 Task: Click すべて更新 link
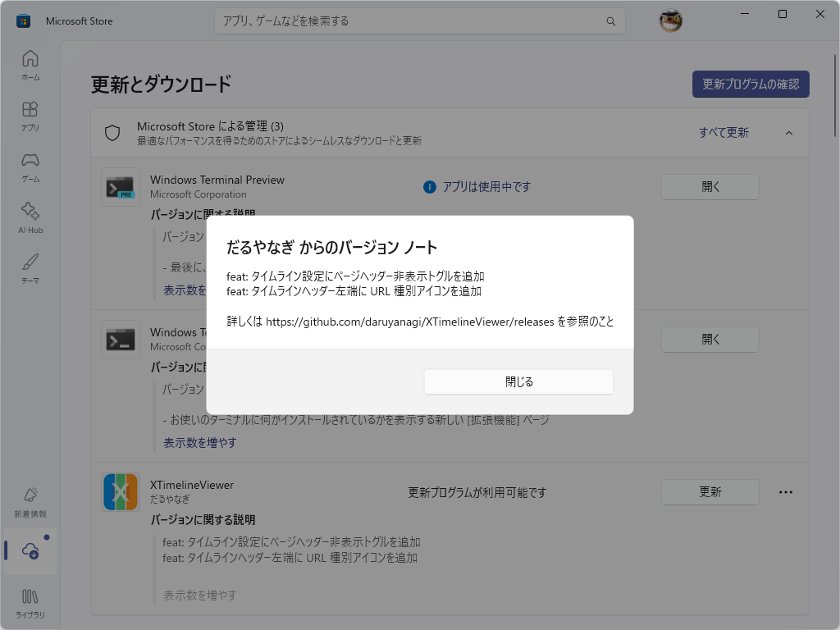click(x=724, y=132)
